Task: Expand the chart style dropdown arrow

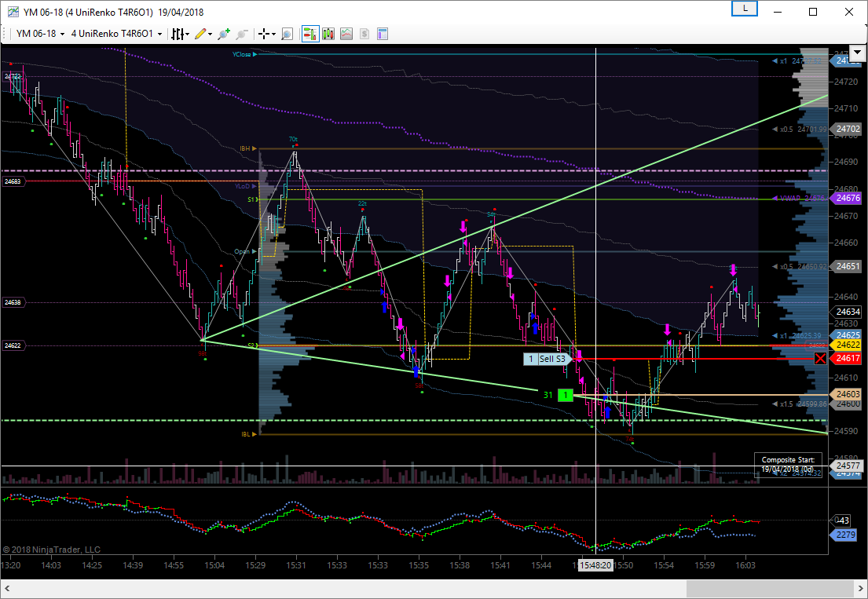Action: pyautogui.click(x=188, y=35)
